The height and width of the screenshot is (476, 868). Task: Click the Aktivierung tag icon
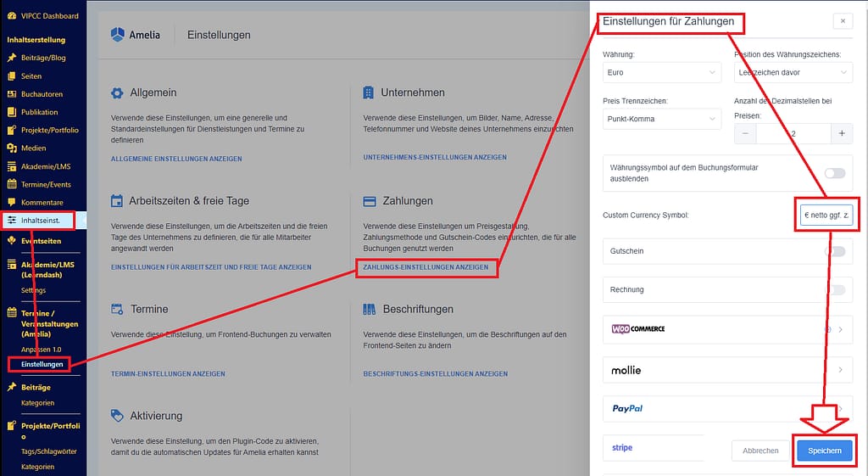point(117,416)
